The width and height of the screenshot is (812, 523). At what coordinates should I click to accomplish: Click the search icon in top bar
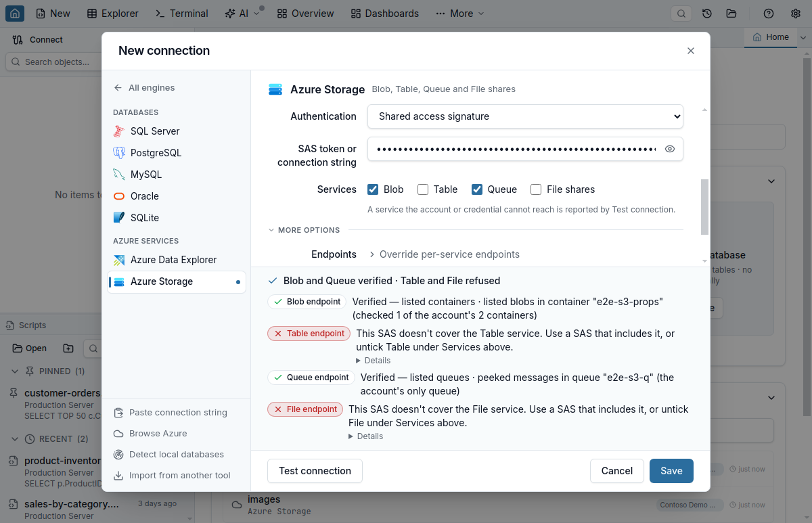[681, 13]
